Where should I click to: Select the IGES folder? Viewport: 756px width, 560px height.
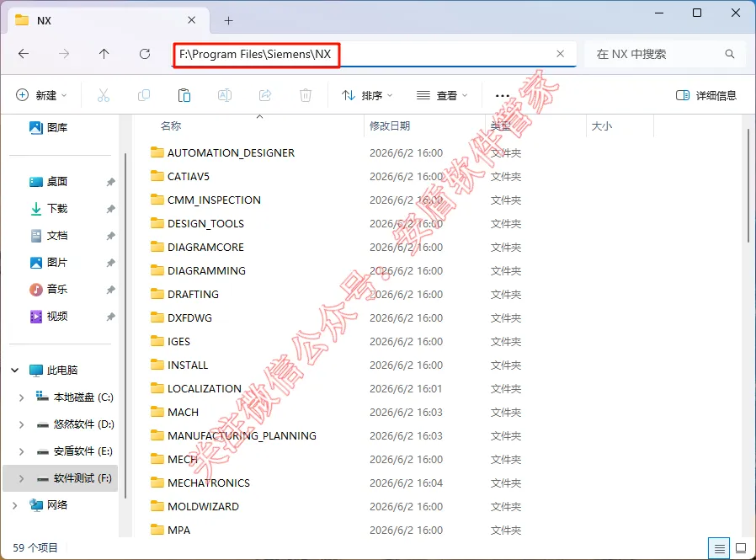pyautogui.click(x=170, y=342)
